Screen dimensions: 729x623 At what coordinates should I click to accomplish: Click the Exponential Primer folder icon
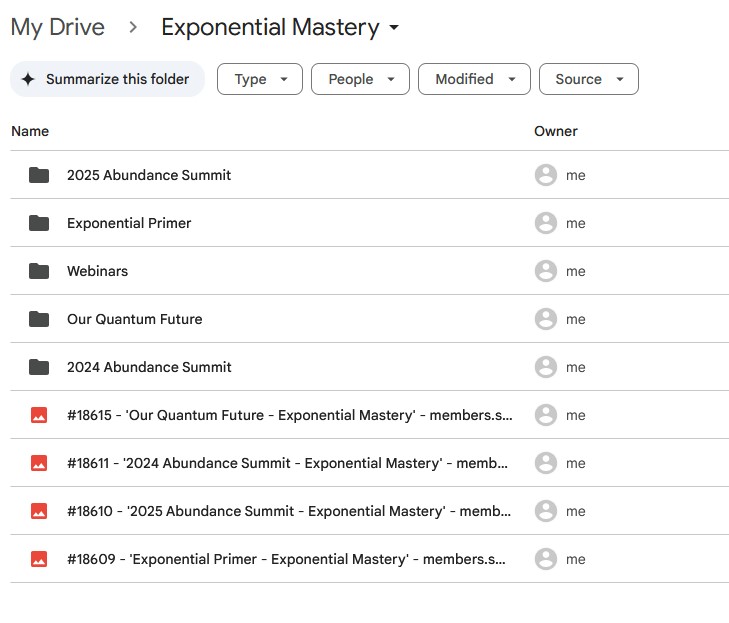pos(39,223)
